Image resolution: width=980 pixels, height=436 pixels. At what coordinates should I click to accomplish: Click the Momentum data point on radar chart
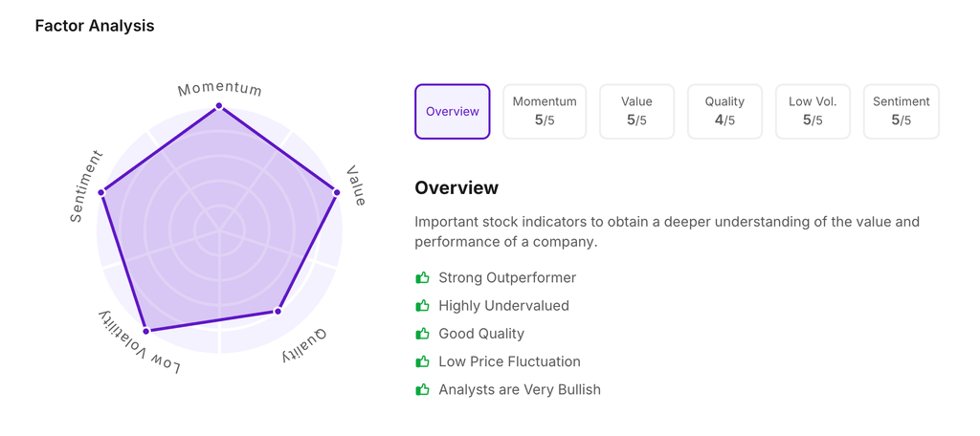[x=219, y=106]
